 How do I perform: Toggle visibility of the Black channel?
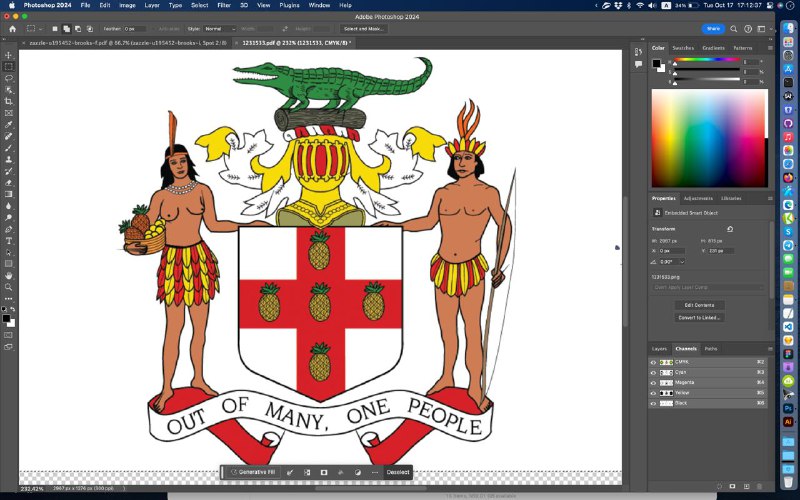coord(653,403)
